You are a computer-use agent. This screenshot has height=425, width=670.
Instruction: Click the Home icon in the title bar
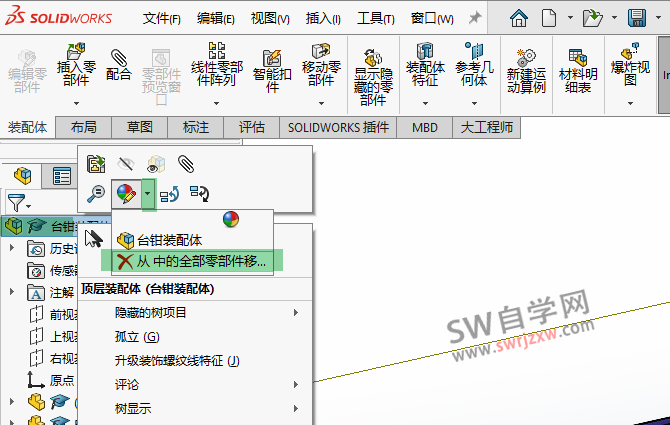(519, 18)
